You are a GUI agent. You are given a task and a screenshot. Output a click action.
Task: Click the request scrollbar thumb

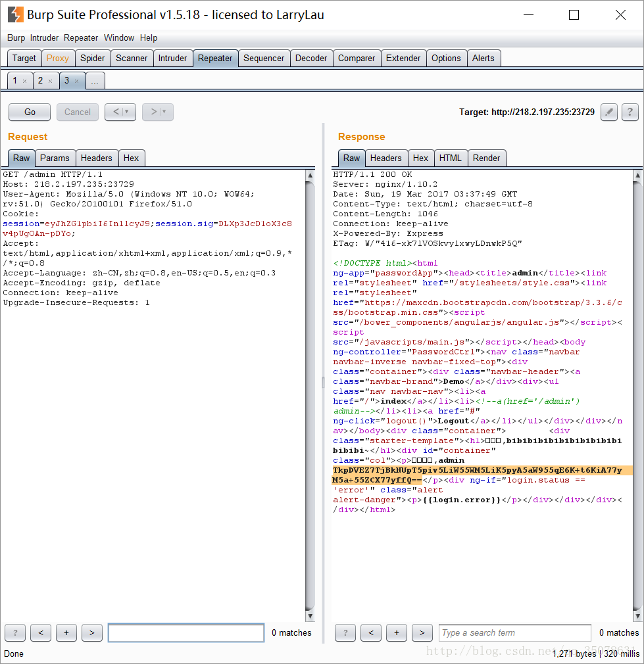click(310, 396)
